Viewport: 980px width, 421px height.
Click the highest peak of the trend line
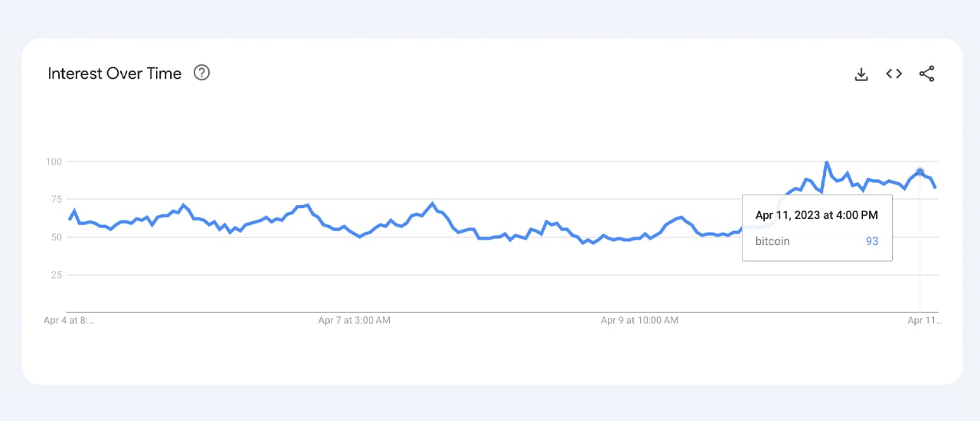click(826, 162)
